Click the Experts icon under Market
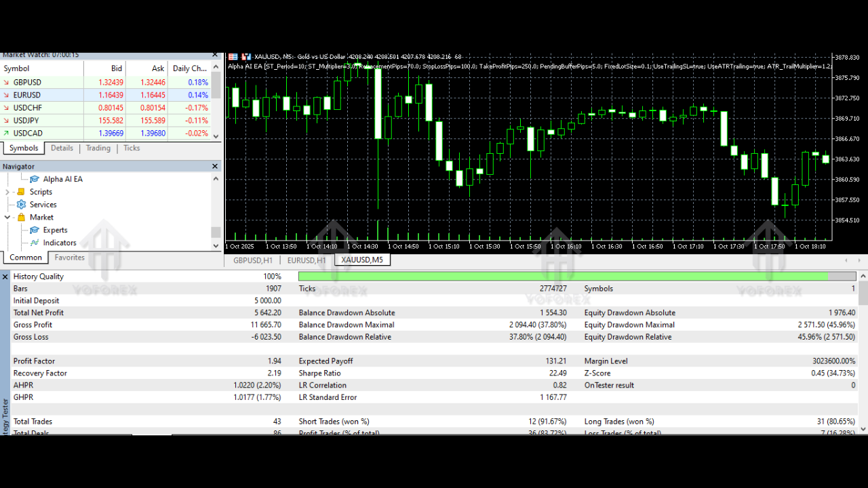This screenshot has height=488, width=868. pos(35,230)
